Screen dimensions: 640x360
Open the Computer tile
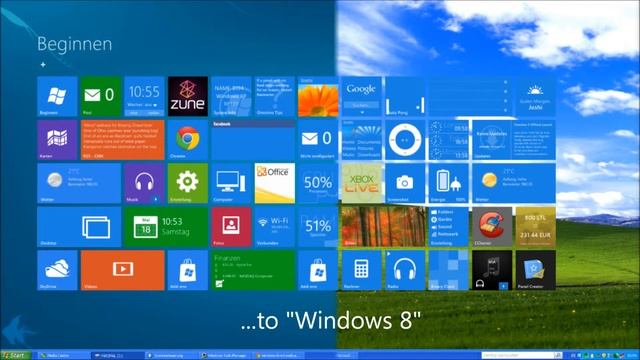(231, 183)
